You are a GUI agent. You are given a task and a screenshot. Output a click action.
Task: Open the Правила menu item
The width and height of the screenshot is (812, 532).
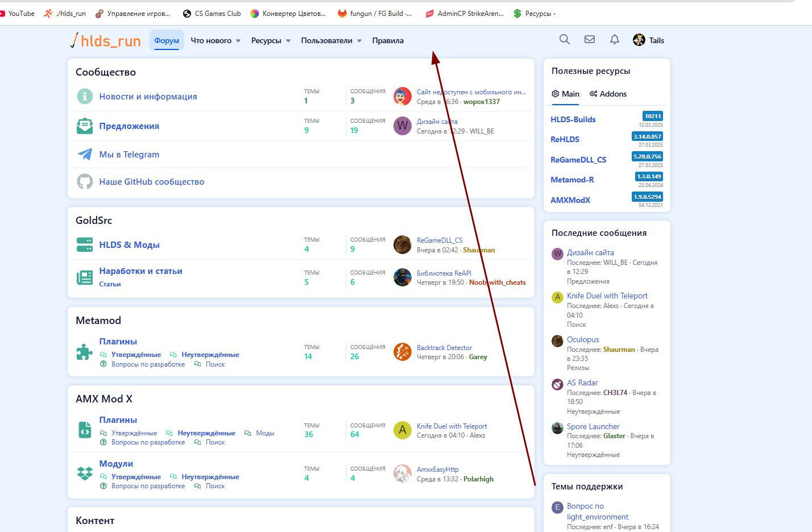click(388, 40)
